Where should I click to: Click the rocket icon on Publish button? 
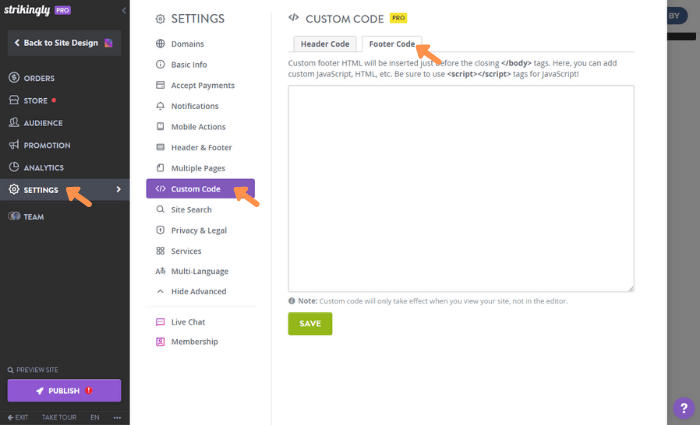[x=40, y=391]
